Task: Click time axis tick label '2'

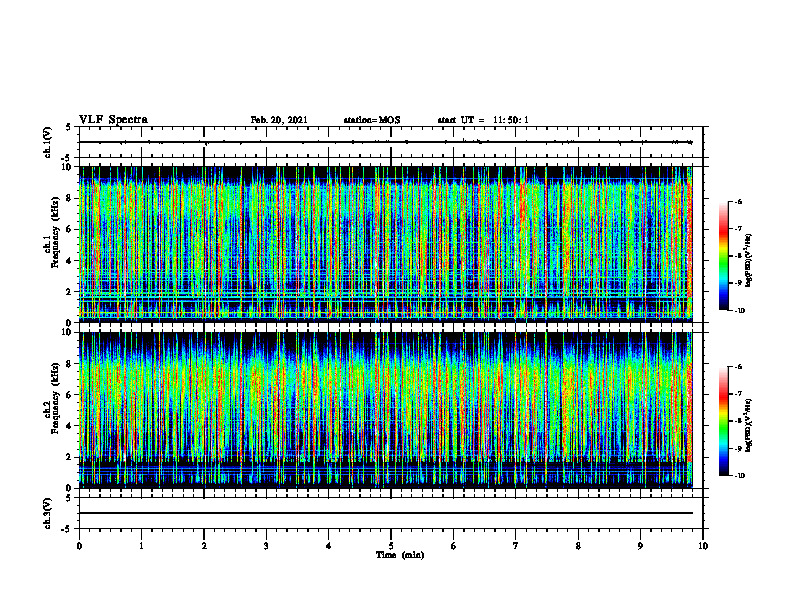Action: coord(204,546)
